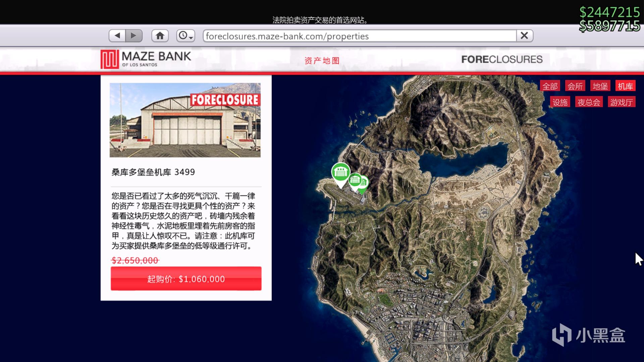Filter map by 机库 (hangars)

pos(625,86)
